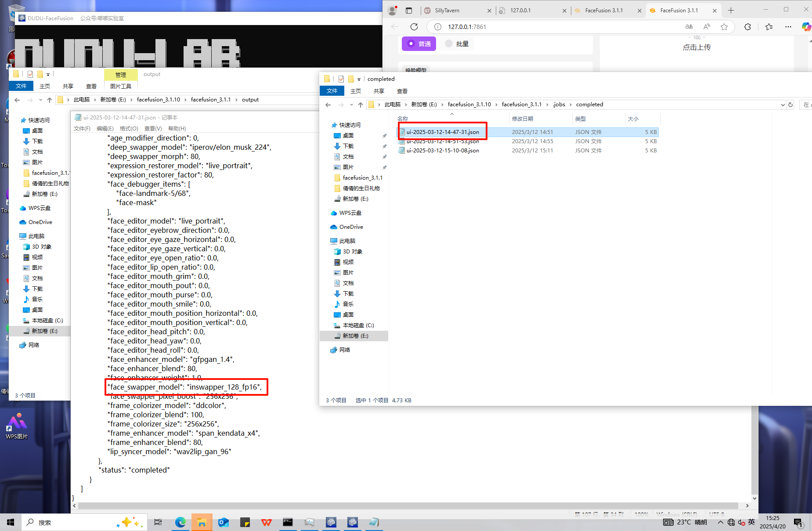Open Edge settings and more menu
The image size is (812, 531).
tap(788, 27)
